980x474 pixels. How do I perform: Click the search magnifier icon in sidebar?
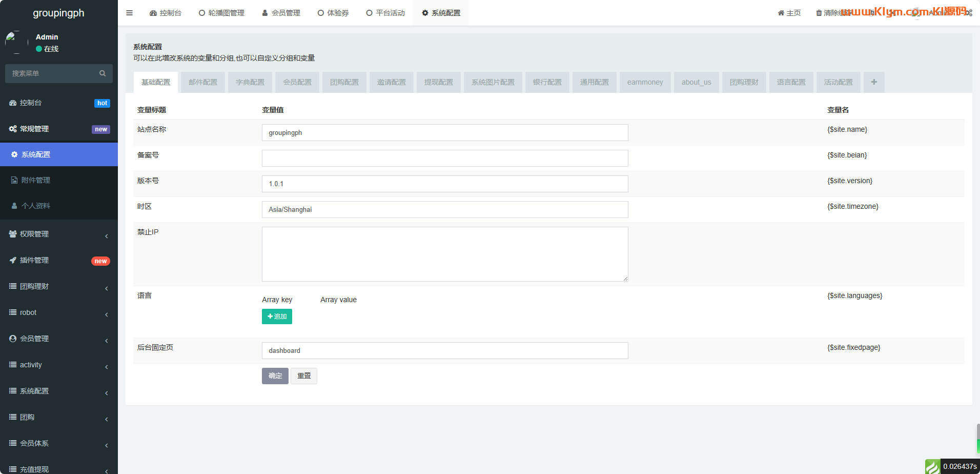click(x=103, y=73)
